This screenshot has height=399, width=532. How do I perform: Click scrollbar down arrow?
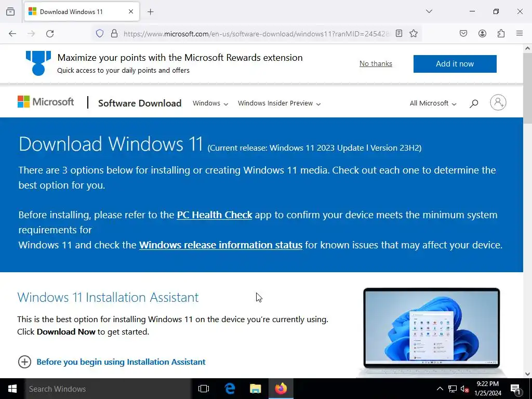(527, 374)
